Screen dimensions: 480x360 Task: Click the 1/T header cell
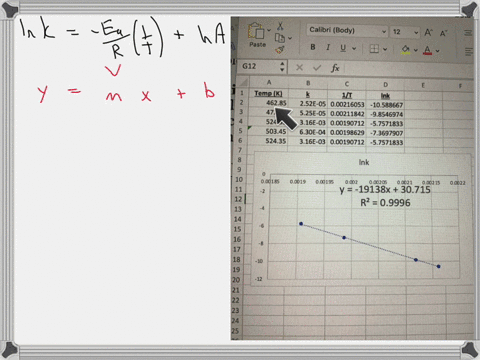click(347, 95)
